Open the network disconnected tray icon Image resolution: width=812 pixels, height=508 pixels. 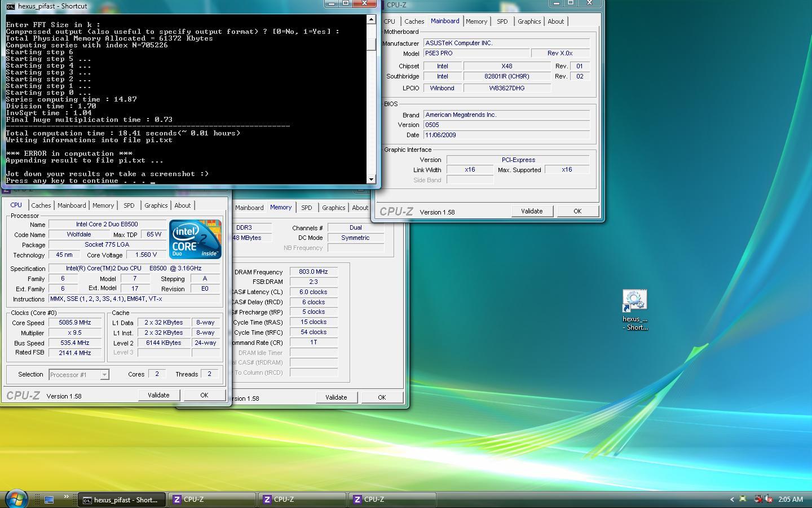point(758,499)
